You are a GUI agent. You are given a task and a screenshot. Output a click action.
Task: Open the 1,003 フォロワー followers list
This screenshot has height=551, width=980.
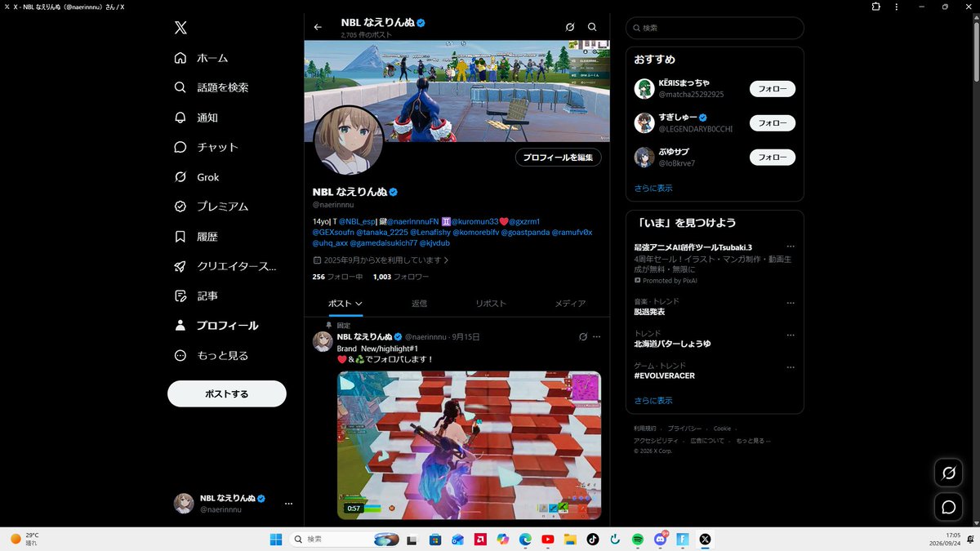coord(400,277)
